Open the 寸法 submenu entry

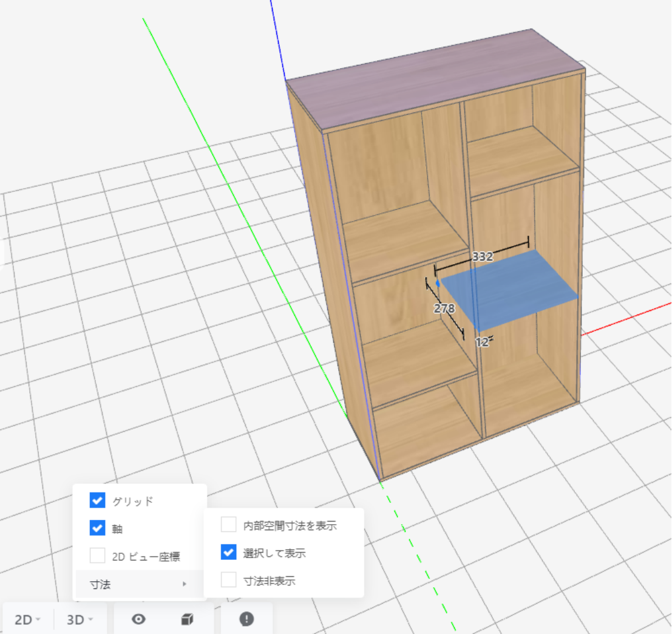coord(139,584)
